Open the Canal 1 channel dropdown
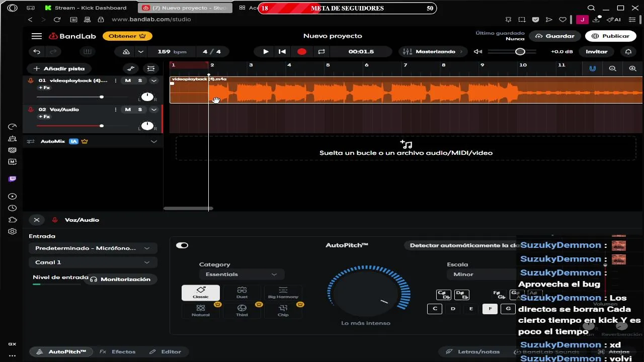This screenshot has width=644, height=362. coord(93,262)
